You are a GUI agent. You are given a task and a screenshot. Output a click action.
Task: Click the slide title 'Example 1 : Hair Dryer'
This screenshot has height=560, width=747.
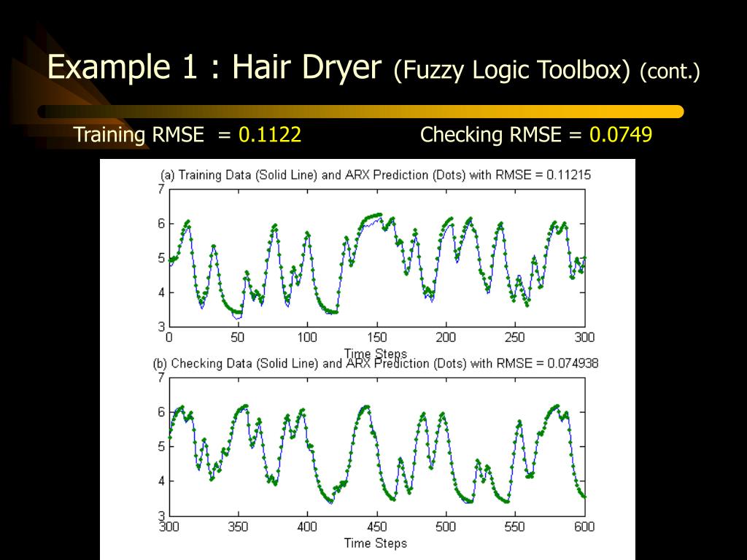click(x=214, y=66)
